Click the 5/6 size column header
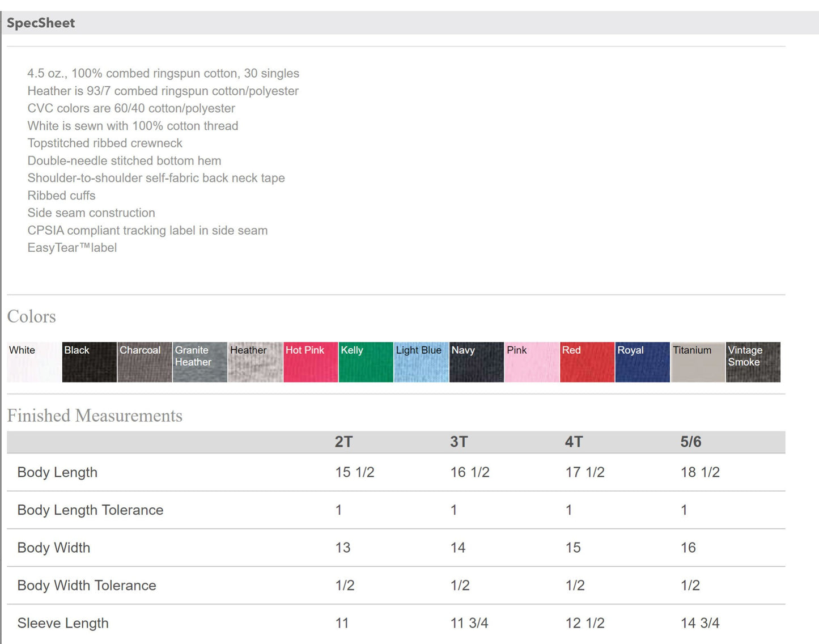Viewport: 819px width, 644px height. (690, 442)
